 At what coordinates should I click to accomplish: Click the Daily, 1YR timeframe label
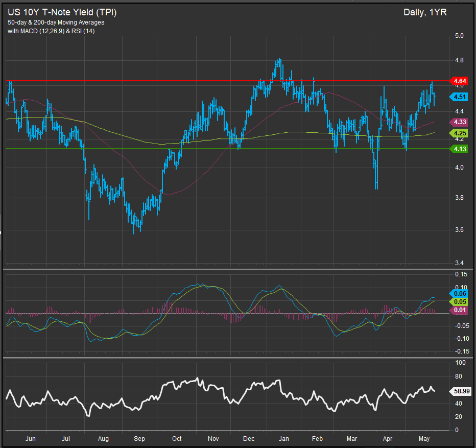click(424, 12)
